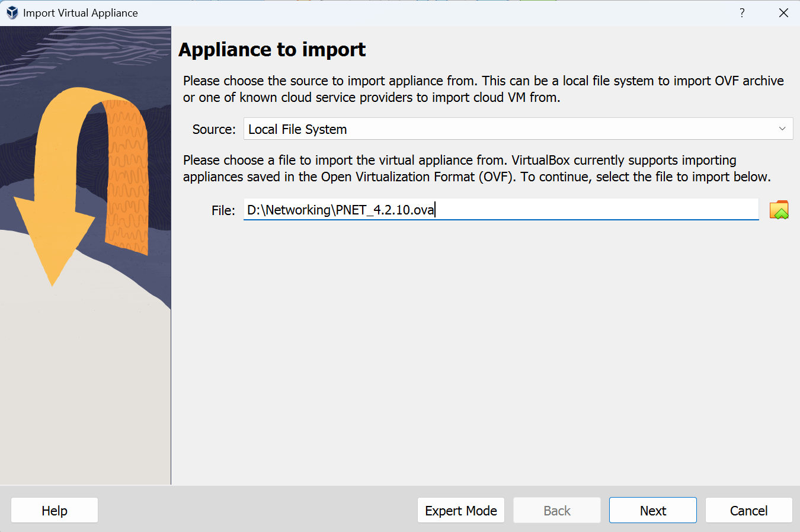The image size is (800, 532).
Task: Cancel the appliance import
Action: (x=749, y=510)
